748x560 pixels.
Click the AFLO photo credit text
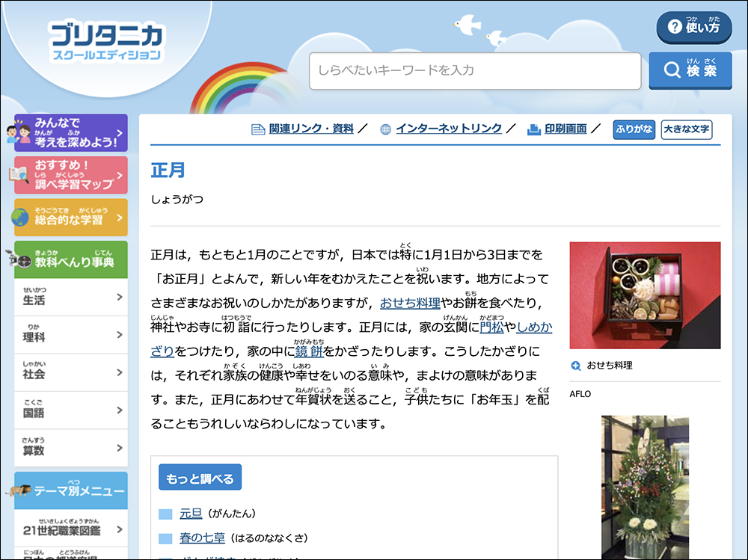pyautogui.click(x=580, y=394)
